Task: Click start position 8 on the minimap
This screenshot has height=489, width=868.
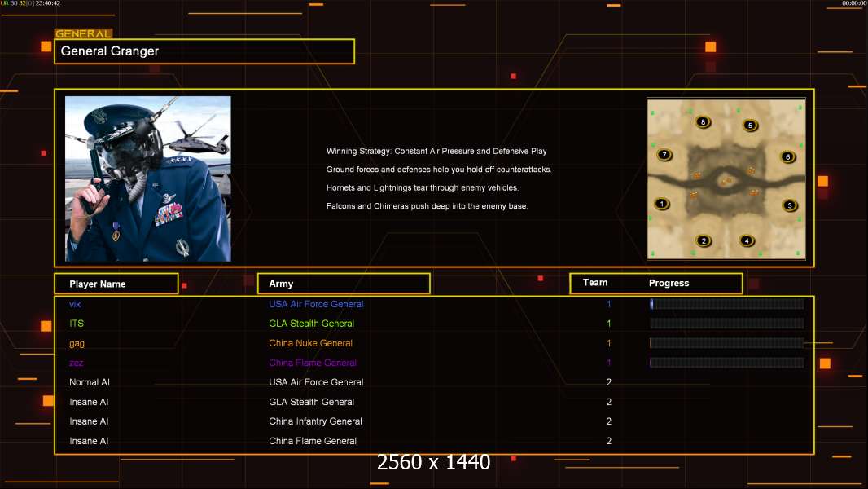Action: coord(703,121)
